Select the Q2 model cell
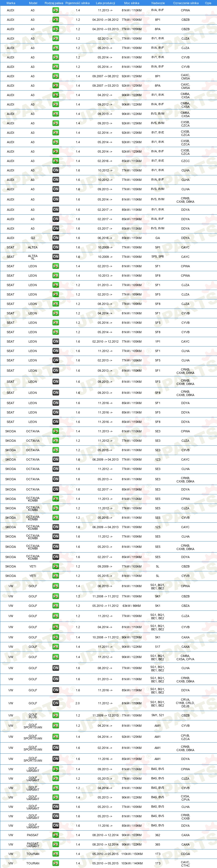Image resolution: width=217 pixels, height=868 pixels. click(x=33, y=238)
